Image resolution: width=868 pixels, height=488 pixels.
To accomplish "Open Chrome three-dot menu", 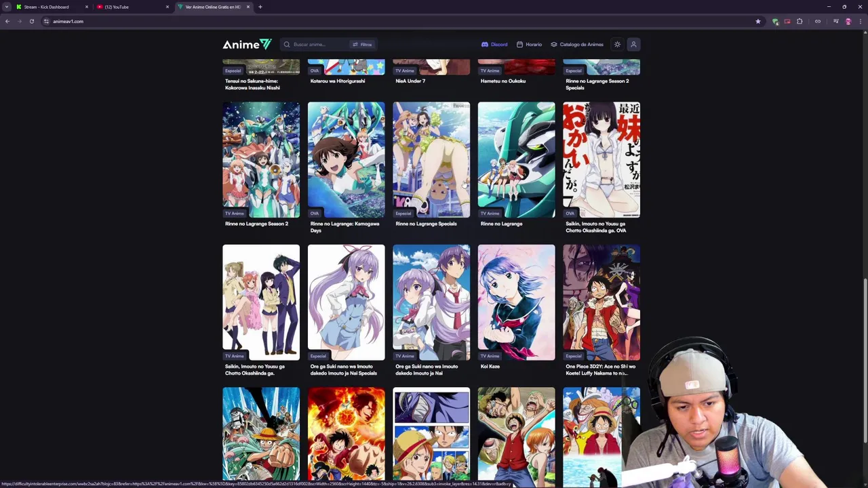I will point(861,21).
